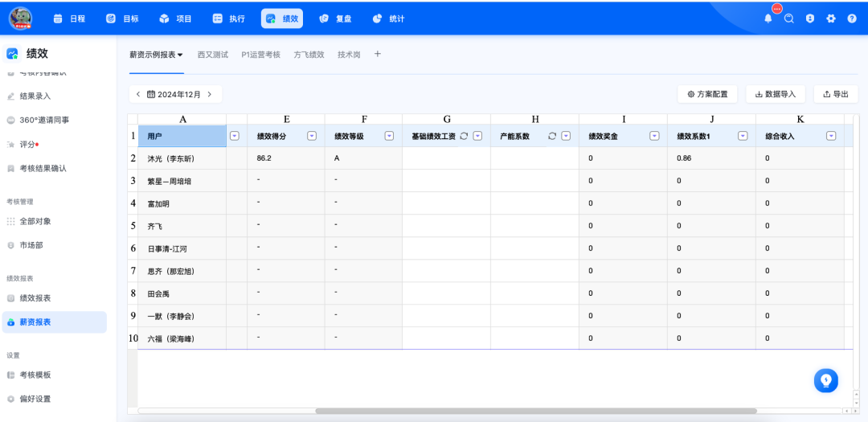868x422 pixels.
Task: Open the 2024年12月 date picker
Action: point(174,94)
